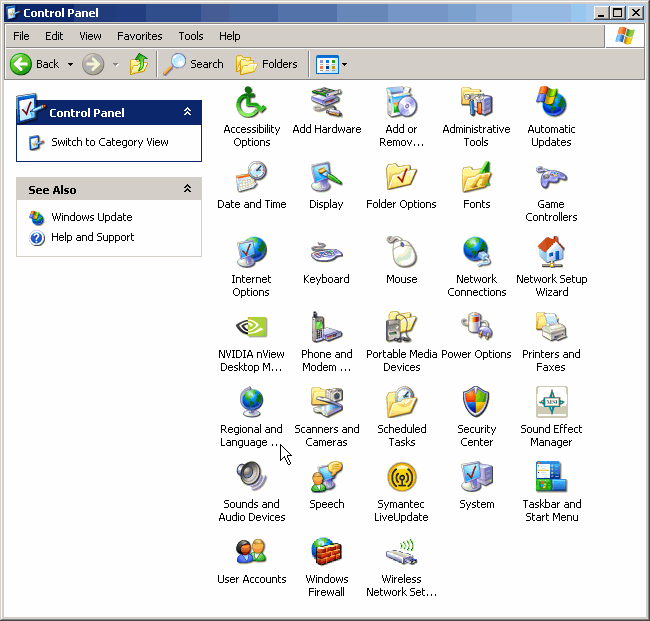Screen dimensions: 650x621
Task: Open Date and Time settings icon
Action: click(251, 177)
